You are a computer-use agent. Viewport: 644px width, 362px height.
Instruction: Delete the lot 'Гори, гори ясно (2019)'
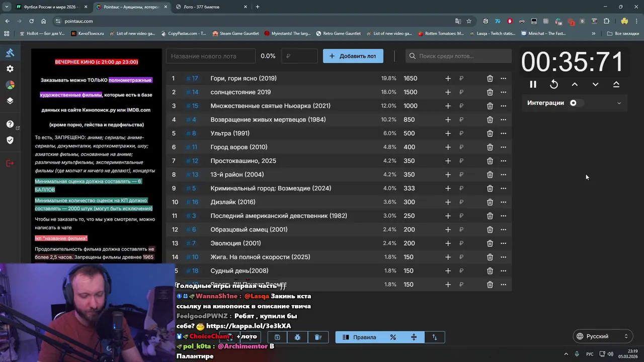coord(490,78)
